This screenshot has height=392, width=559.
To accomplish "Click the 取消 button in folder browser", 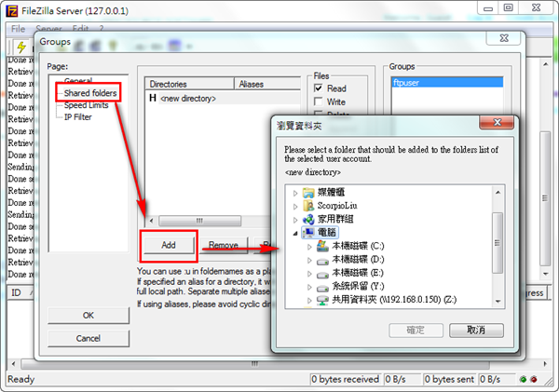I will tap(476, 331).
